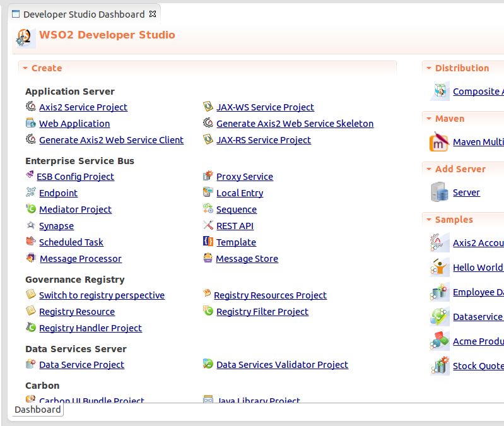This screenshot has width=504, height=426.
Task: Click the REST API tools icon
Action: (x=208, y=225)
